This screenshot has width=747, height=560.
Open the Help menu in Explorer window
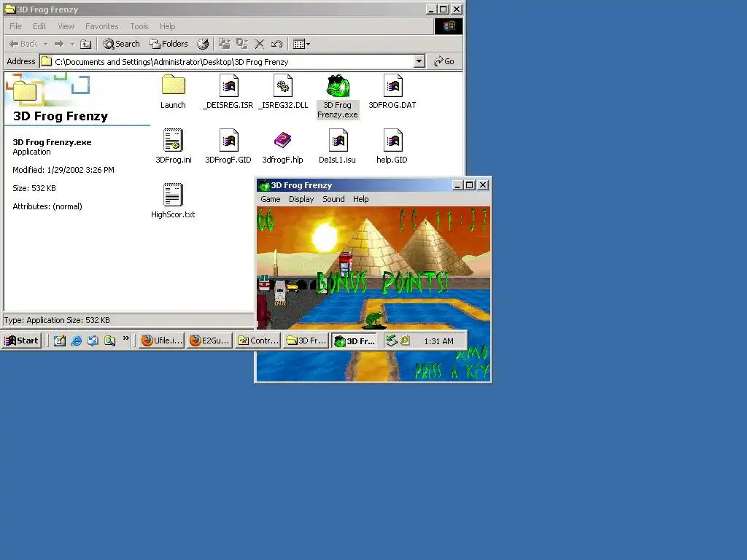pos(167,26)
